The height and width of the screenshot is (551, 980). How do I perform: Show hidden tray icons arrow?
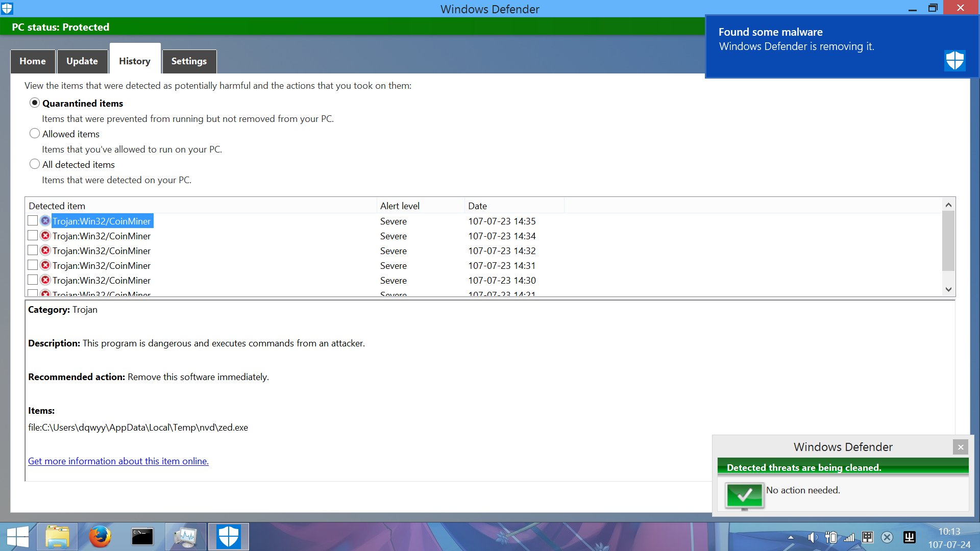click(791, 537)
